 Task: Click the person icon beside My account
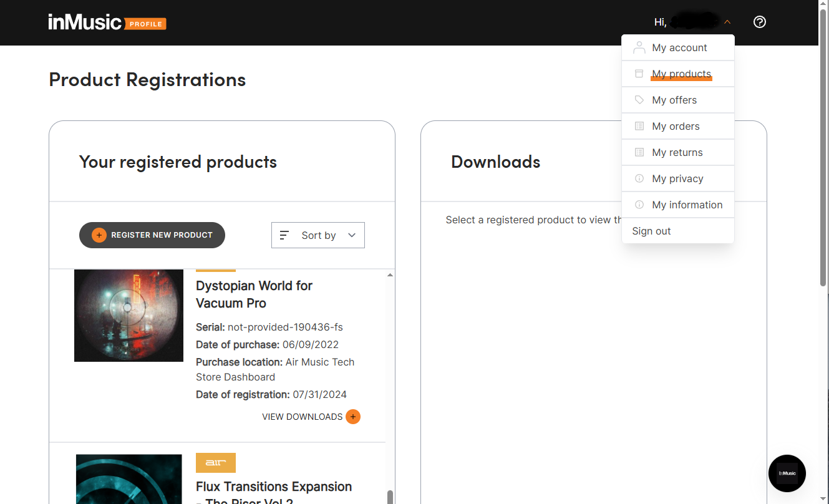(639, 47)
